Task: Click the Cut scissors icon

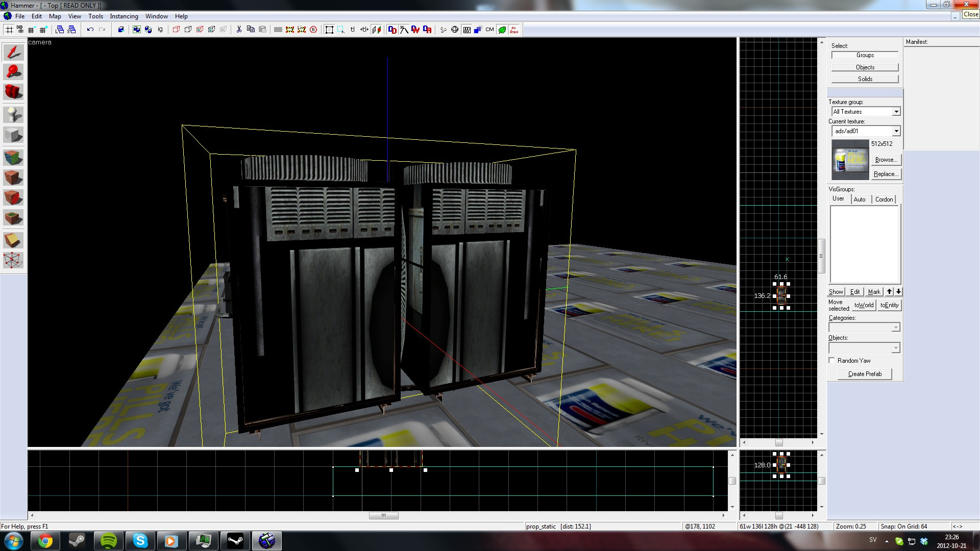Action: pyautogui.click(x=239, y=30)
